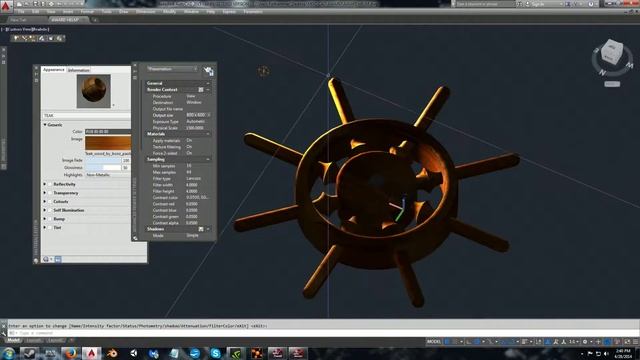Screen dimensions: 640x360
Task: Collapse the Sampling section in render settings
Action: 208,159
